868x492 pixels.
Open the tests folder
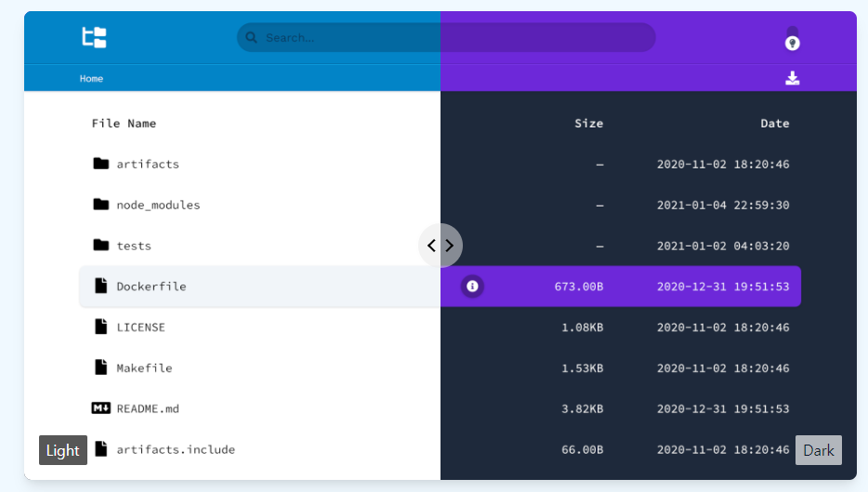[x=134, y=246]
